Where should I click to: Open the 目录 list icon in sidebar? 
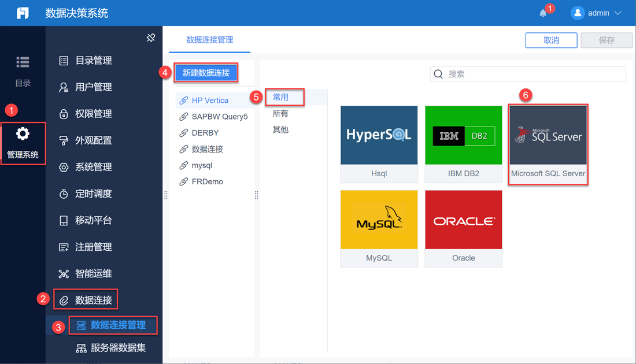(23, 62)
